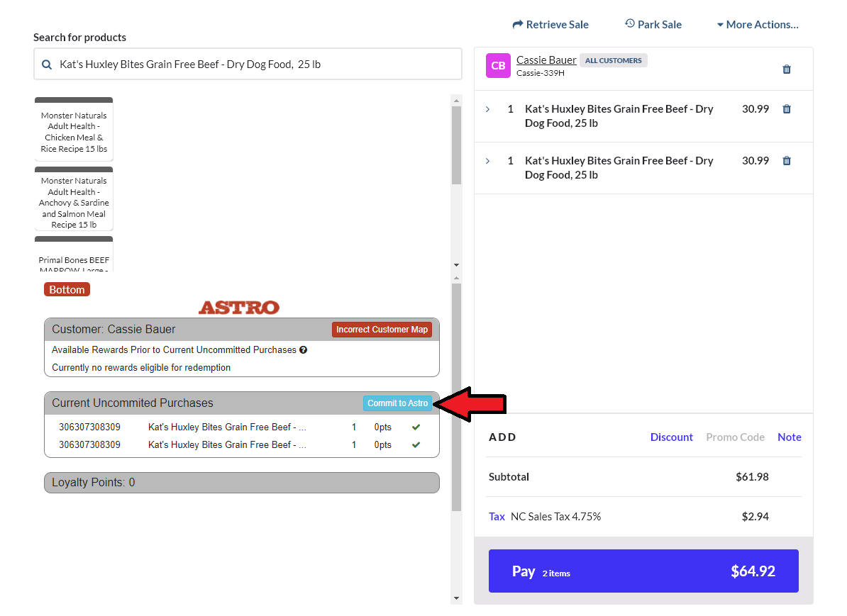
Task: Click the Pay $64.92 button
Action: coord(643,571)
